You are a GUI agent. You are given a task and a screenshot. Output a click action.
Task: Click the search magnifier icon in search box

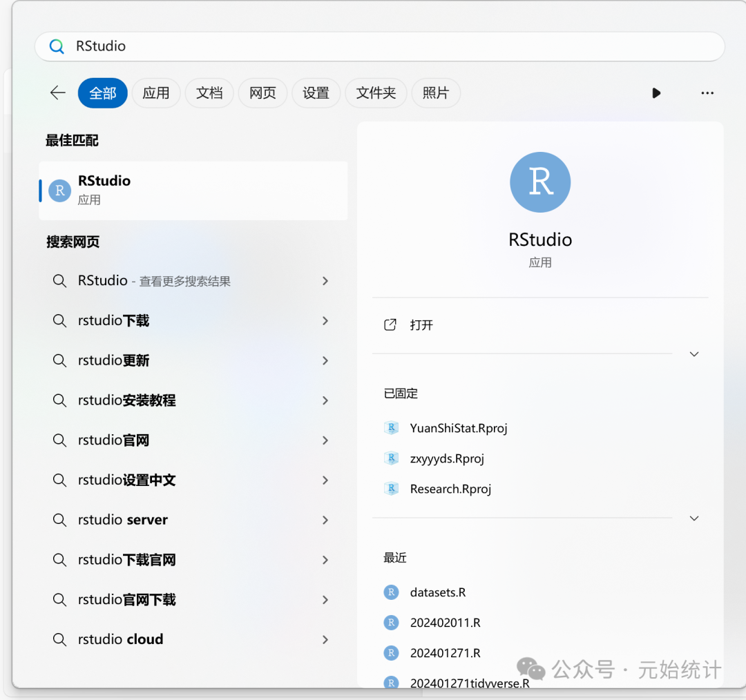[57, 46]
